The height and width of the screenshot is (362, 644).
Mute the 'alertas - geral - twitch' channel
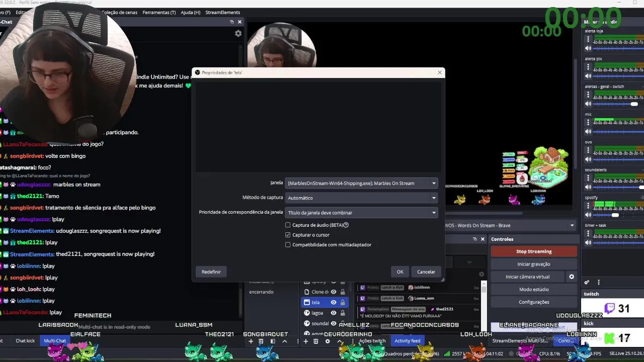(x=588, y=104)
